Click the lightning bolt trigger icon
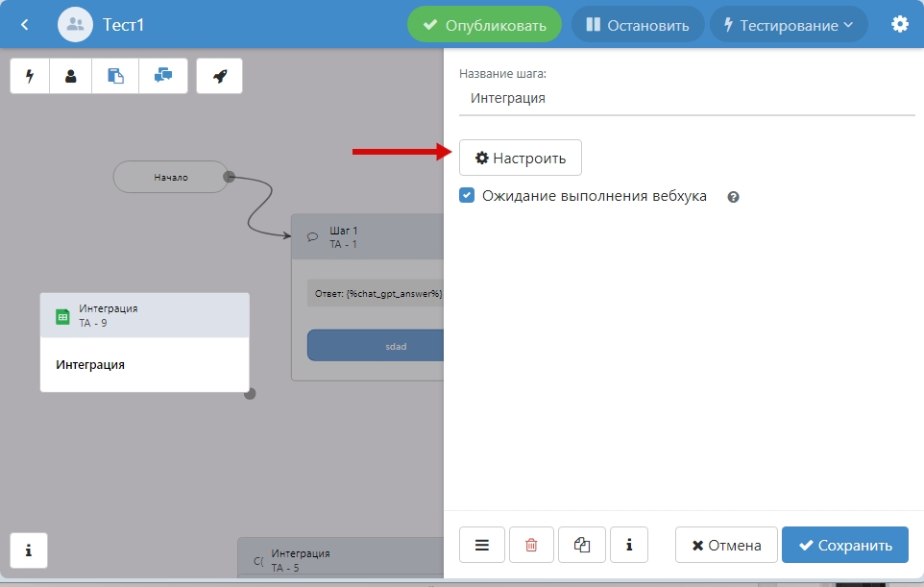Viewport: 924px width, 587px height. pyautogui.click(x=30, y=77)
